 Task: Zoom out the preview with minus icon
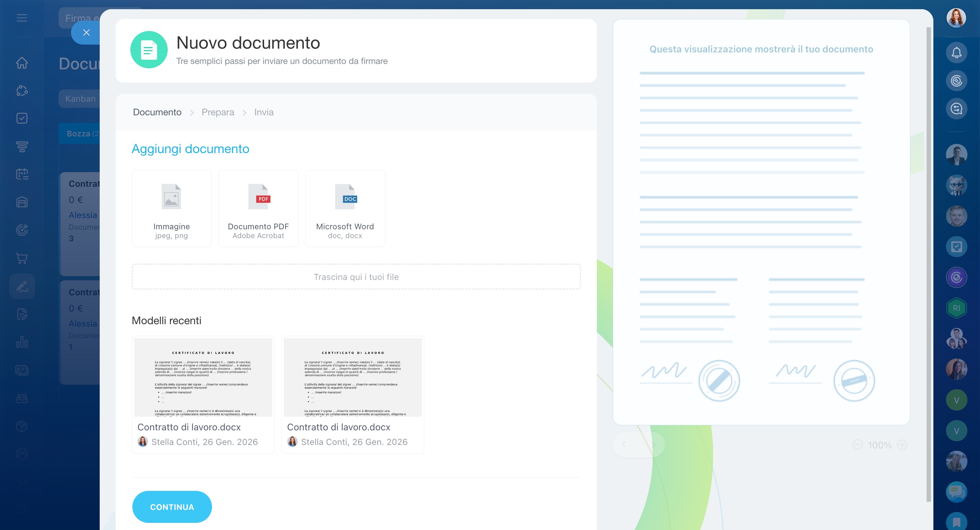[857, 445]
